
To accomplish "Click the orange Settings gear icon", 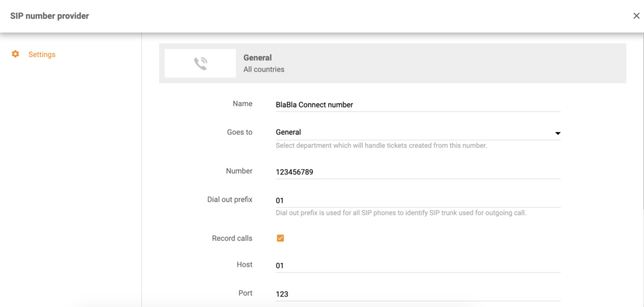I will point(16,55).
